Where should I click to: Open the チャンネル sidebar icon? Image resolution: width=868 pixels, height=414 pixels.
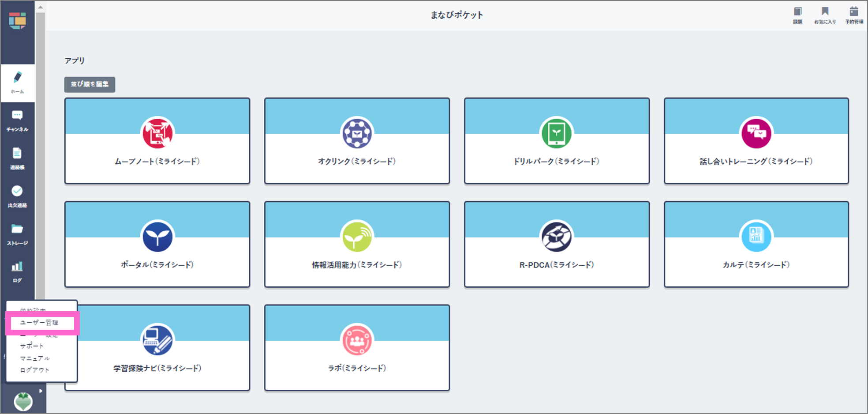tap(18, 120)
